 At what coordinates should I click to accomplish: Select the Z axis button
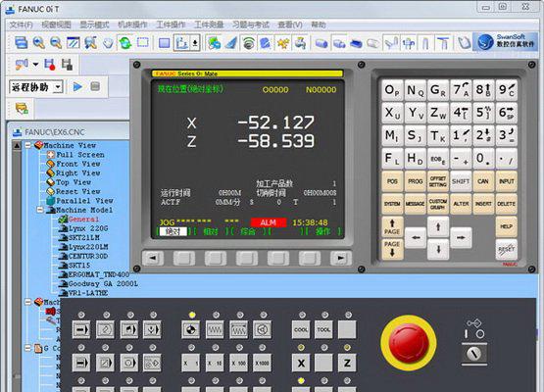(347, 363)
